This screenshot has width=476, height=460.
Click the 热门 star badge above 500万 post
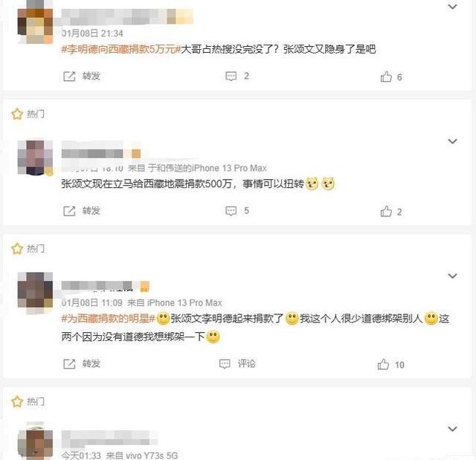pyautogui.click(x=28, y=114)
